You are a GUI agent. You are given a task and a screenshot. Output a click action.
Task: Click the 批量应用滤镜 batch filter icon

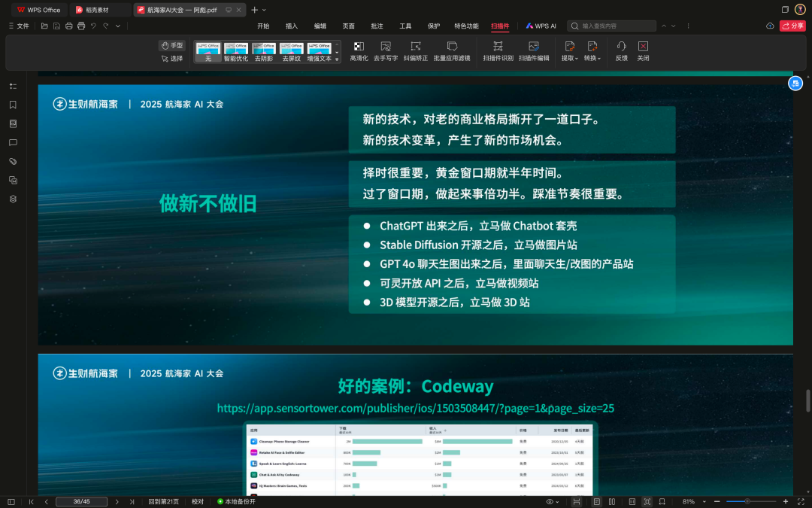tap(452, 47)
